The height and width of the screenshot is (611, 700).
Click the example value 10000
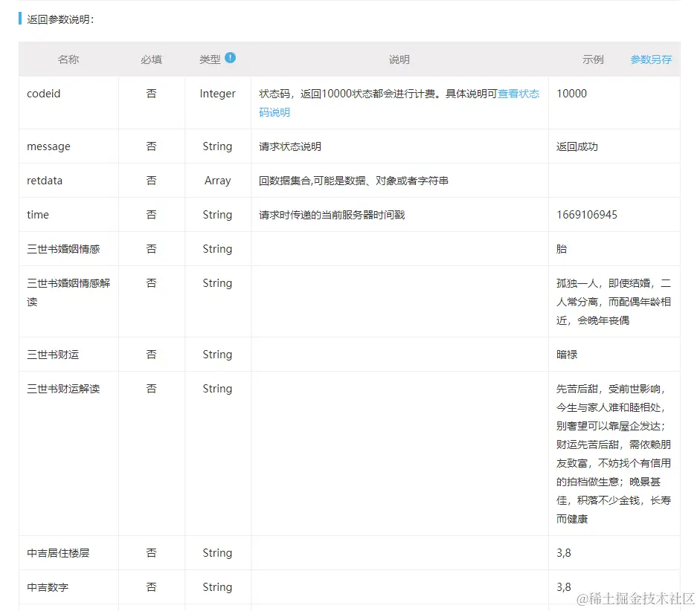tap(571, 94)
